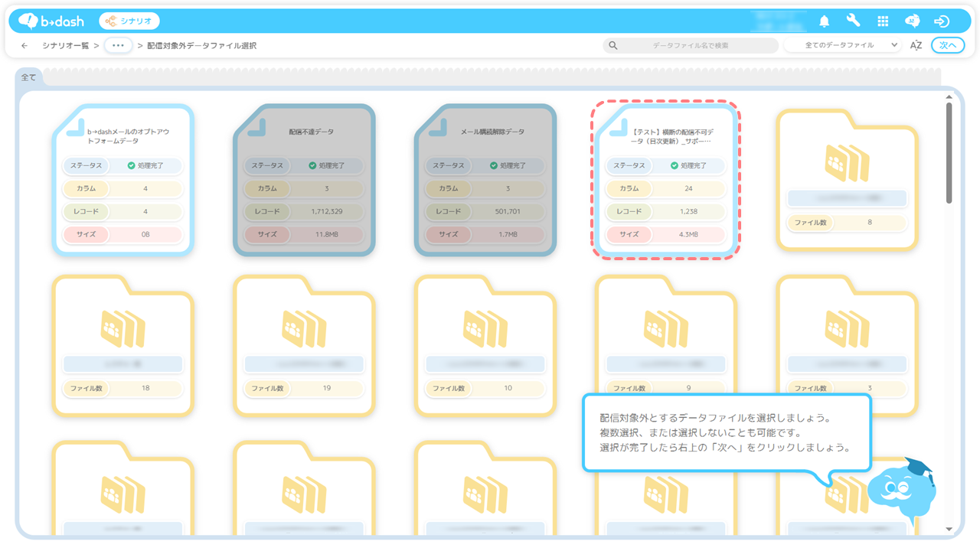Viewport: 980px width, 551px height.
Task: Open the wrench settings icon
Action: click(854, 21)
